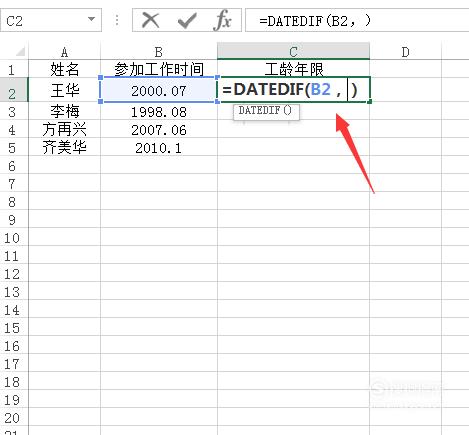Select column B header
This screenshot has width=469, height=435.
[159, 52]
